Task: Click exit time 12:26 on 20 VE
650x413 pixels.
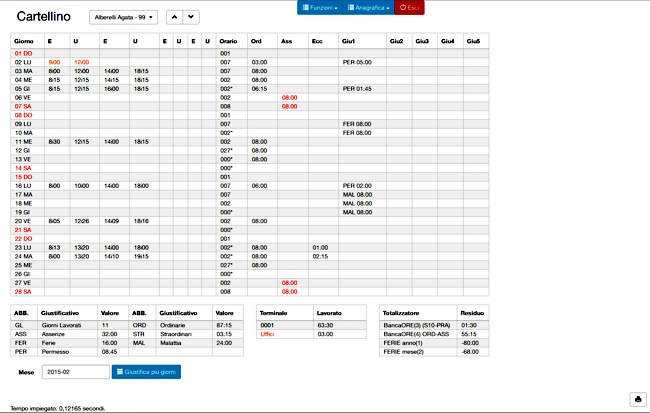Action: [x=82, y=221]
